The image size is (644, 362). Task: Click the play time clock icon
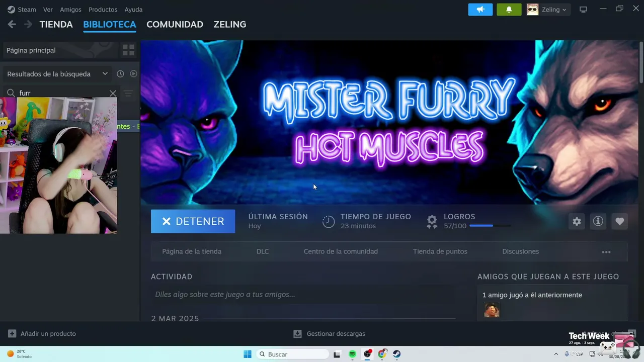tap(329, 222)
